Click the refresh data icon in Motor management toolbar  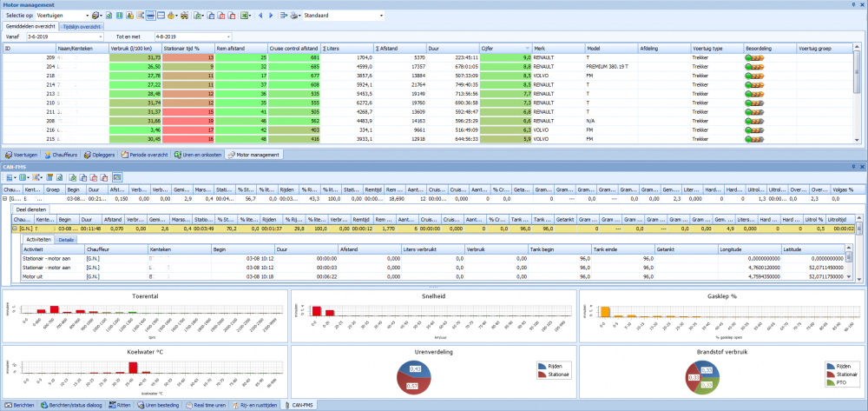click(x=109, y=16)
